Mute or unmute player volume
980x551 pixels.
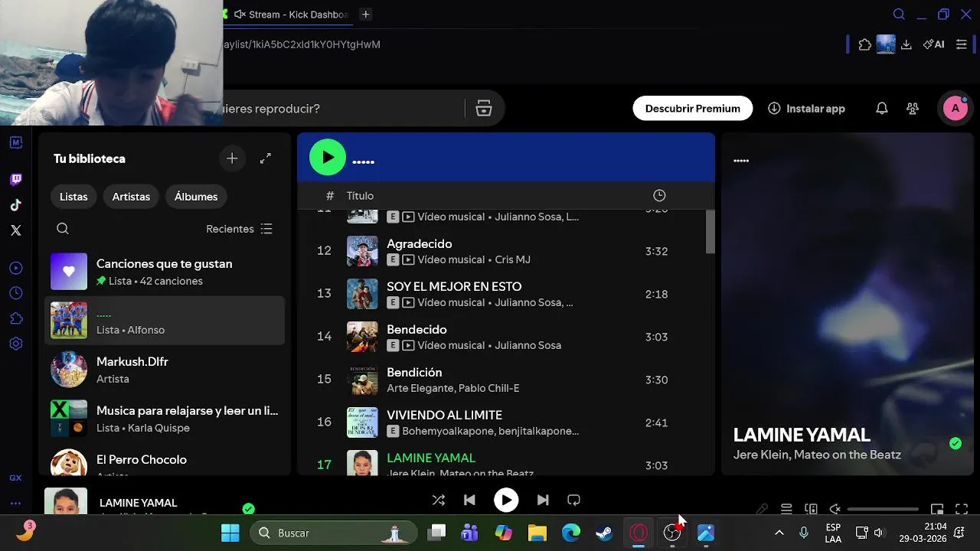(x=835, y=509)
